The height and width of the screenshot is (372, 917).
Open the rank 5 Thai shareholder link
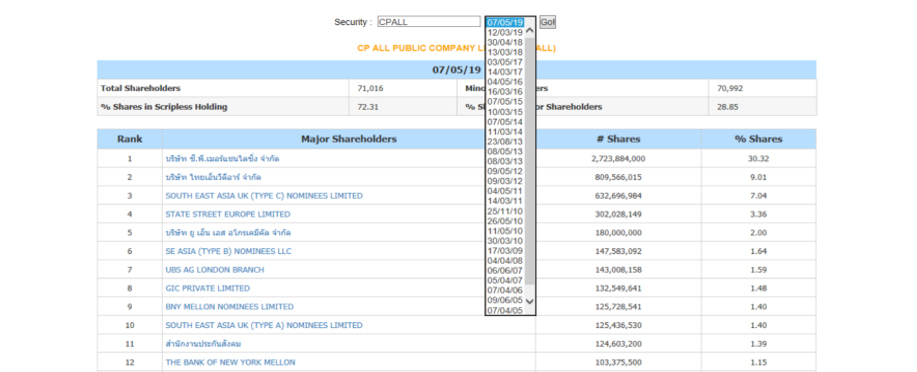(228, 233)
